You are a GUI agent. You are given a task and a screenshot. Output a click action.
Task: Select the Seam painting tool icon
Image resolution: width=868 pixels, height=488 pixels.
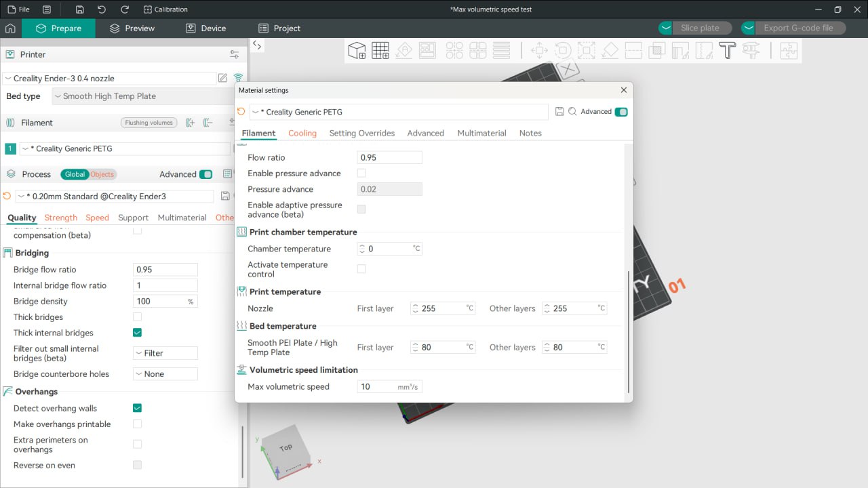click(x=704, y=51)
